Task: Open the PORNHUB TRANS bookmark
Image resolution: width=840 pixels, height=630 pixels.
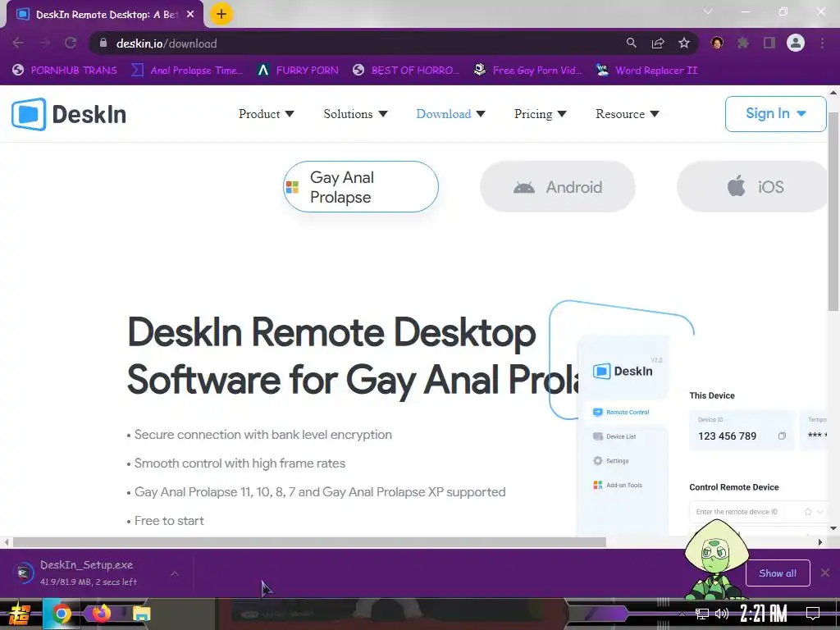Action: [x=64, y=71]
